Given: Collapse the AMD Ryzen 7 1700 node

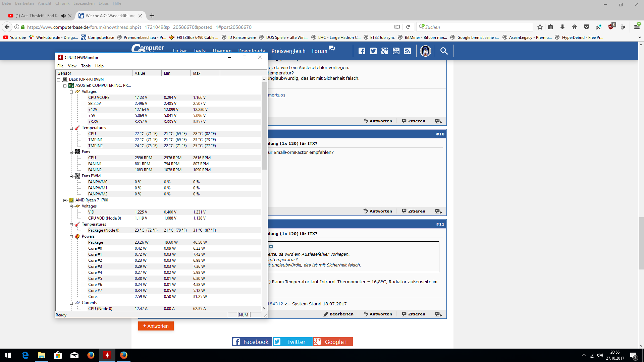Looking at the screenshot, I should 65,200.
